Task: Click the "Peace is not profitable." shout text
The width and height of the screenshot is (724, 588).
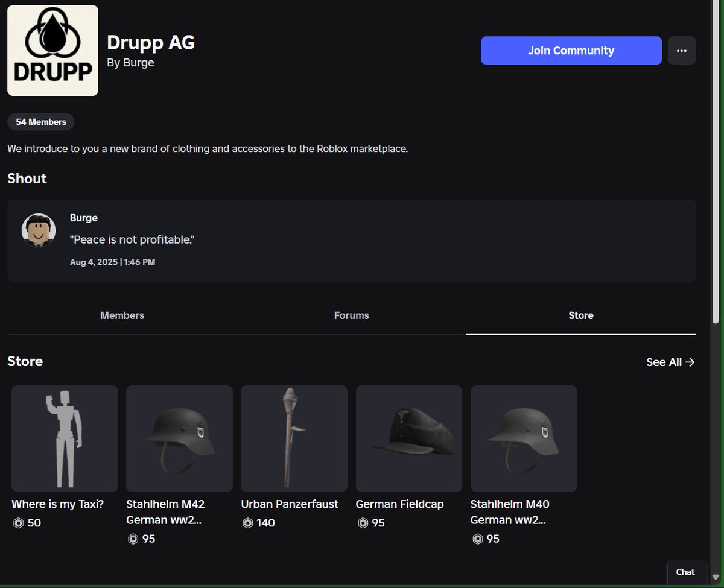Action: coord(132,240)
